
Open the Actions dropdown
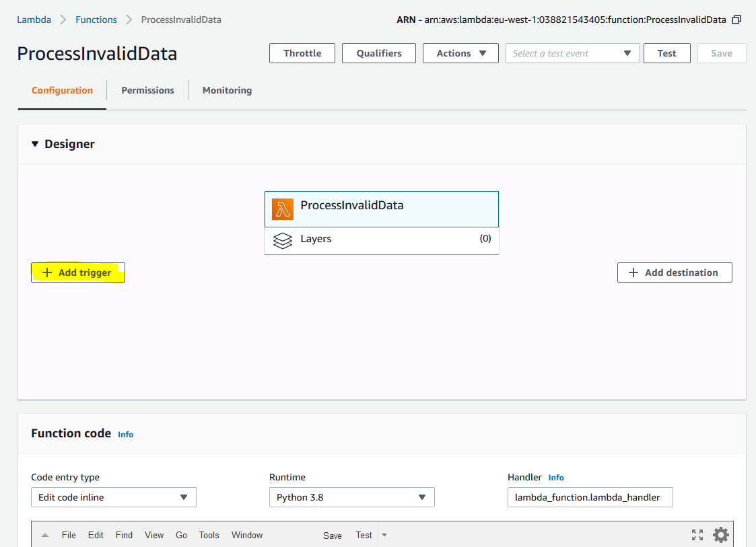[x=460, y=53]
